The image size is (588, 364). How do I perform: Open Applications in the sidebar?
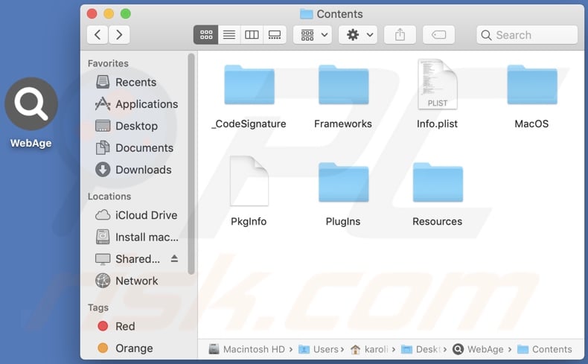[x=136, y=103]
